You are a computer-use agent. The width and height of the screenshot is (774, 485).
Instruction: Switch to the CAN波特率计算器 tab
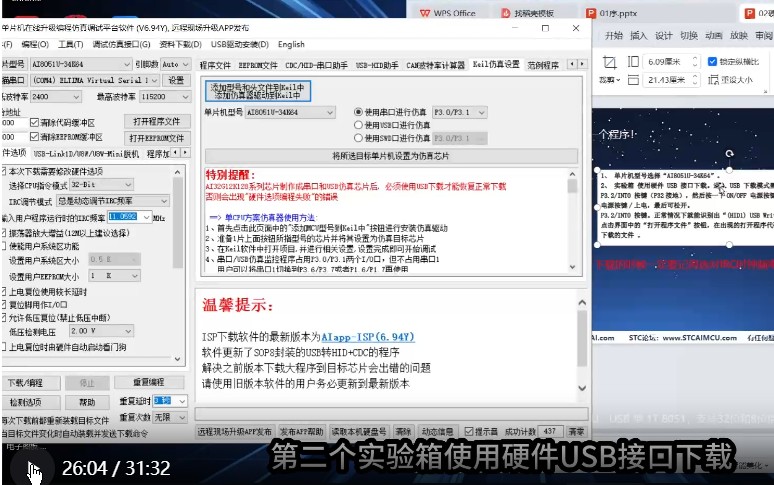pyautogui.click(x=435, y=65)
